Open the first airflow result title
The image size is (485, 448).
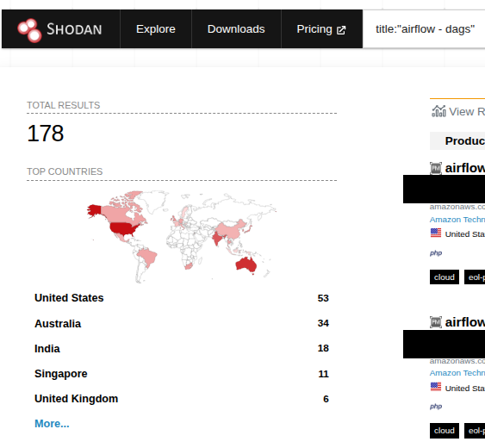(465, 168)
